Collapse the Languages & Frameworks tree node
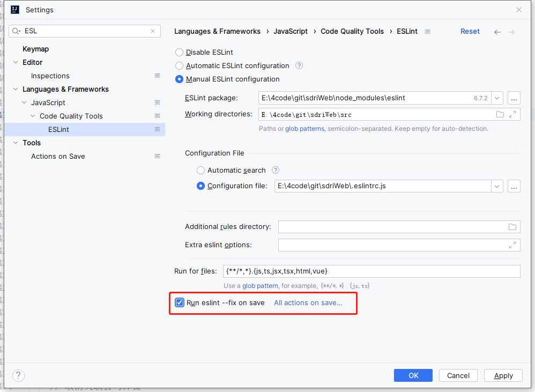The width and height of the screenshot is (535, 392). (16, 90)
